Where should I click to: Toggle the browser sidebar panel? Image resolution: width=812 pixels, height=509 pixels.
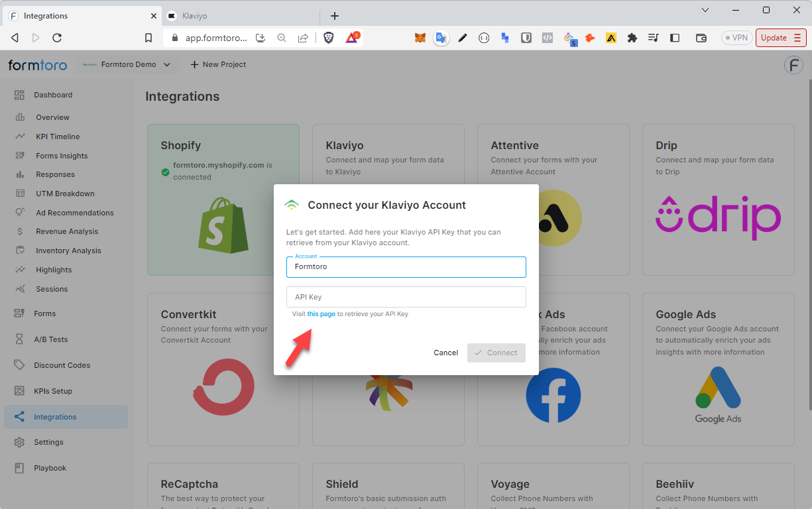click(x=675, y=38)
